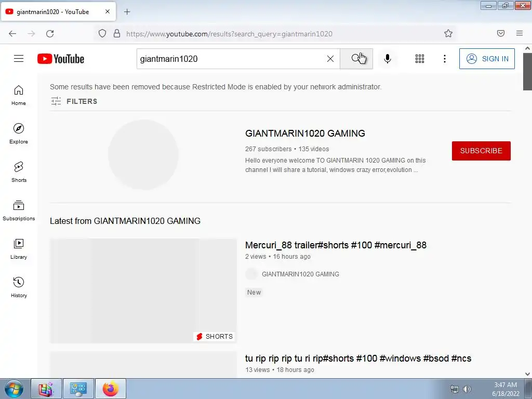
Task: Reload the page in Firefox
Action: click(x=50, y=34)
